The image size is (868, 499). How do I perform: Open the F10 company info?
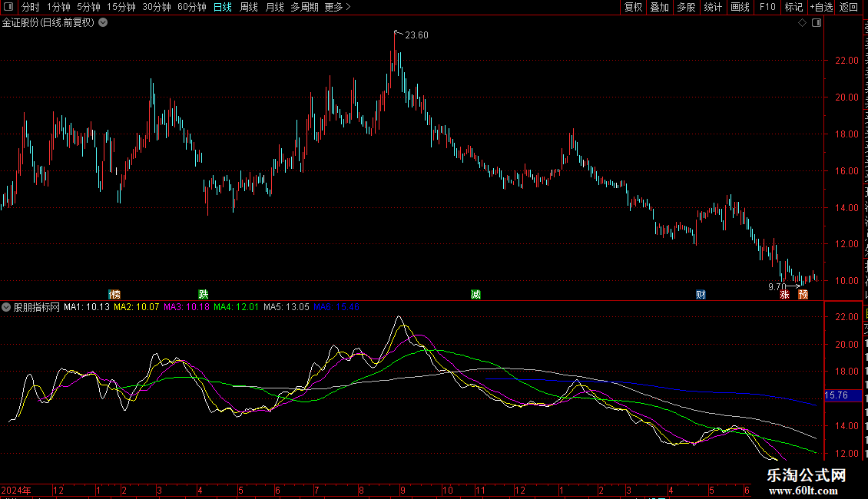[767, 7]
